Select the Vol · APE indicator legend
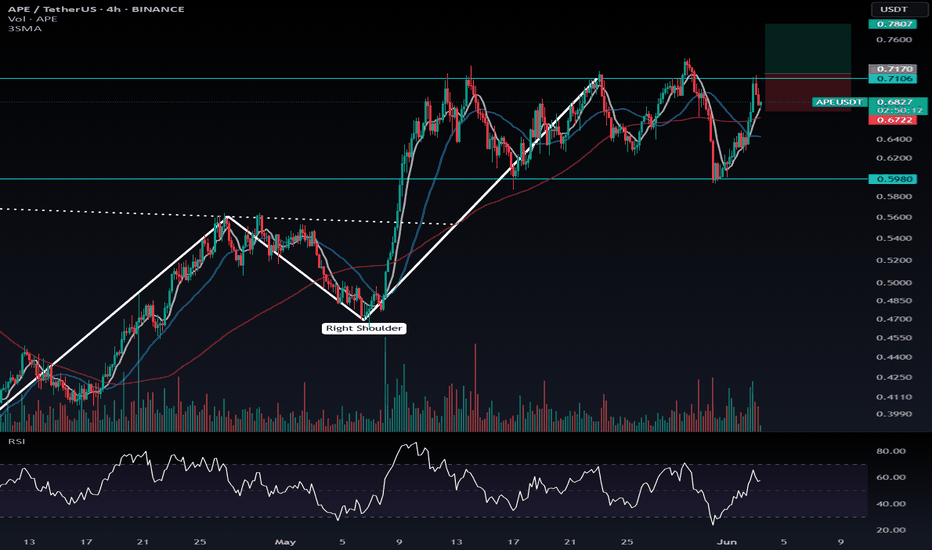Screen dimensions: 932x550 33,19
